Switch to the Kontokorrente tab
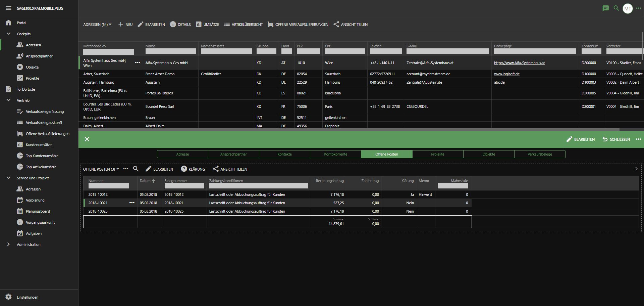 pyautogui.click(x=335, y=154)
